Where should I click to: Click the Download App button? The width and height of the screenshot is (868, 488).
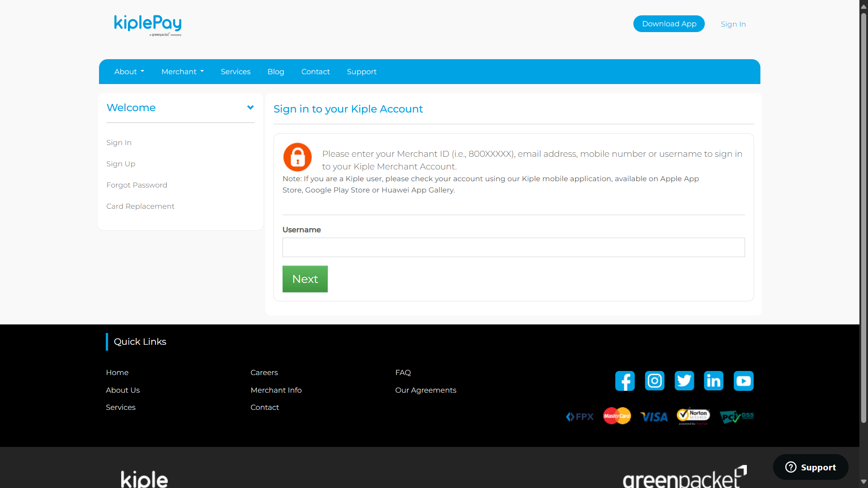(x=669, y=24)
